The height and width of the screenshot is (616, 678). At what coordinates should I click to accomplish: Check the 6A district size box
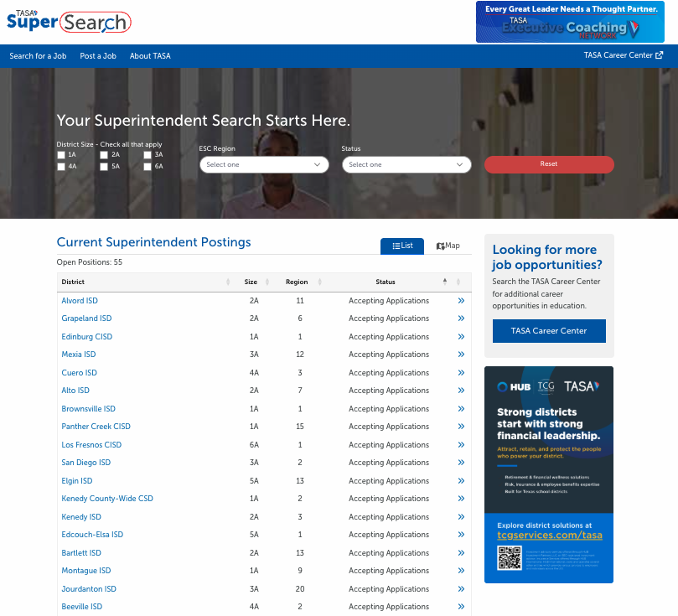click(x=148, y=167)
